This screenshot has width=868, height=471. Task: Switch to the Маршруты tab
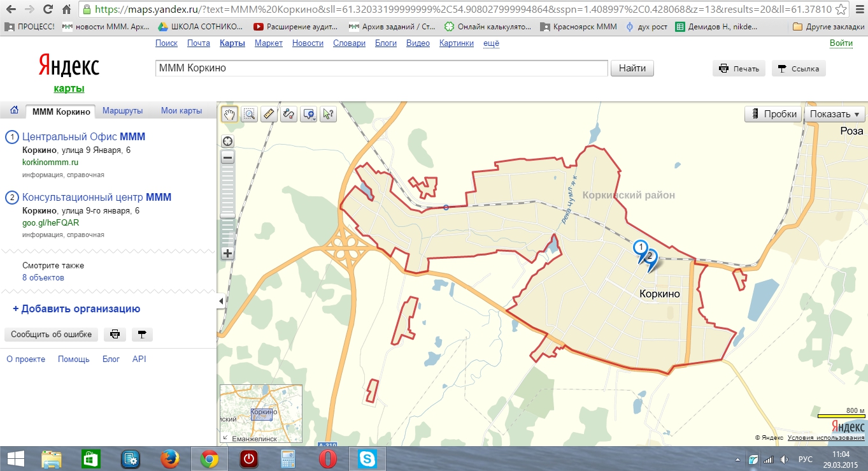click(x=123, y=111)
